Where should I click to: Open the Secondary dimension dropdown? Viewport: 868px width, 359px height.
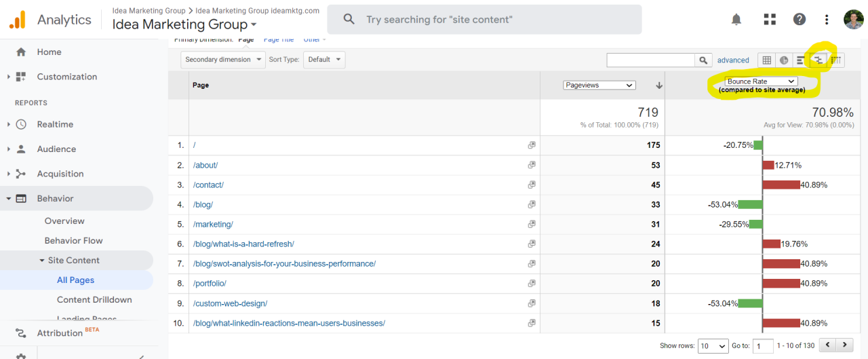click(x=223, y=60)
